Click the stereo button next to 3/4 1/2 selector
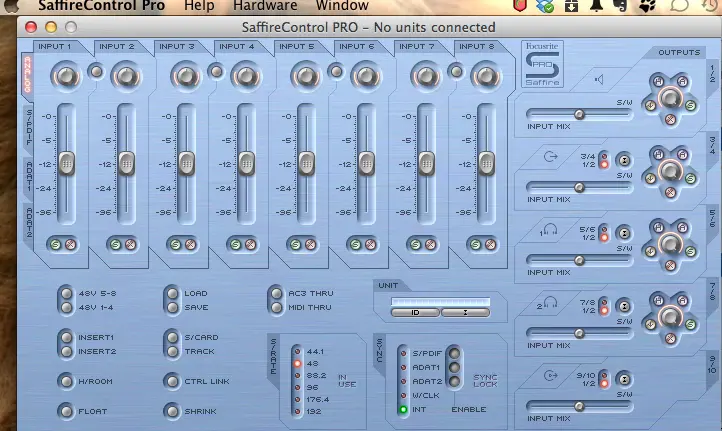 tap(624, 160)
